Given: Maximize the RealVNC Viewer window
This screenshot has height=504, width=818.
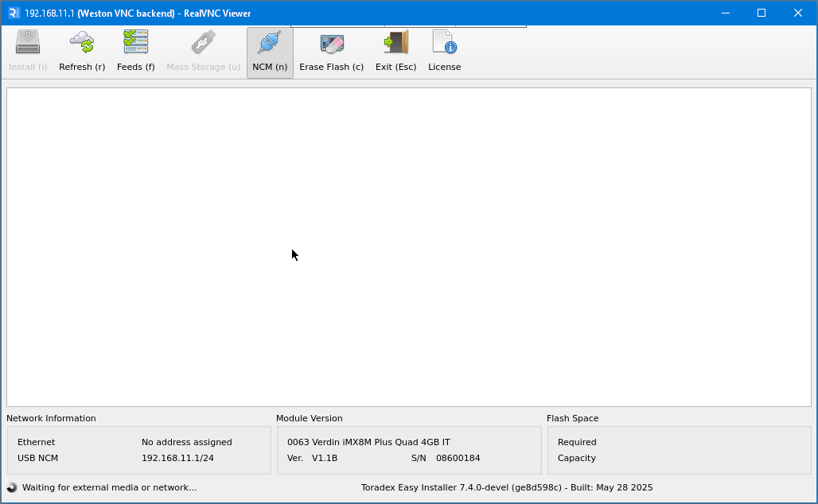Looking at the screenshot, I should point(762,13).
